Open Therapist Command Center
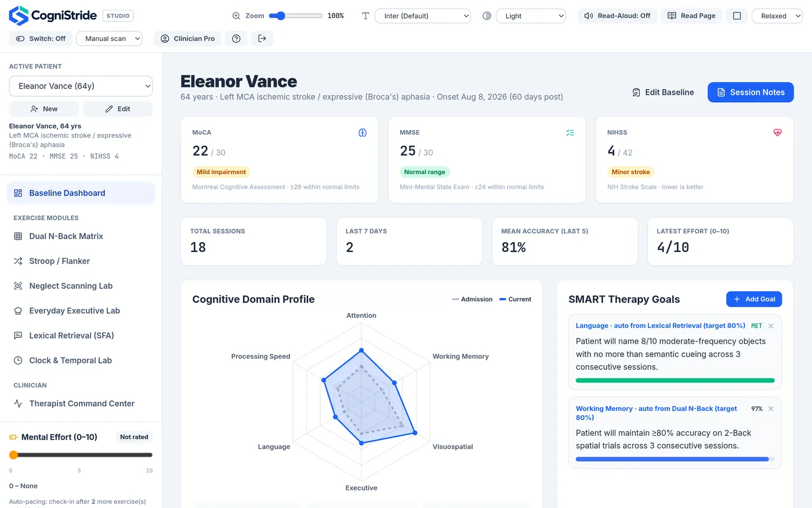The height and width of the screenshot is (508, 812). 81,403
